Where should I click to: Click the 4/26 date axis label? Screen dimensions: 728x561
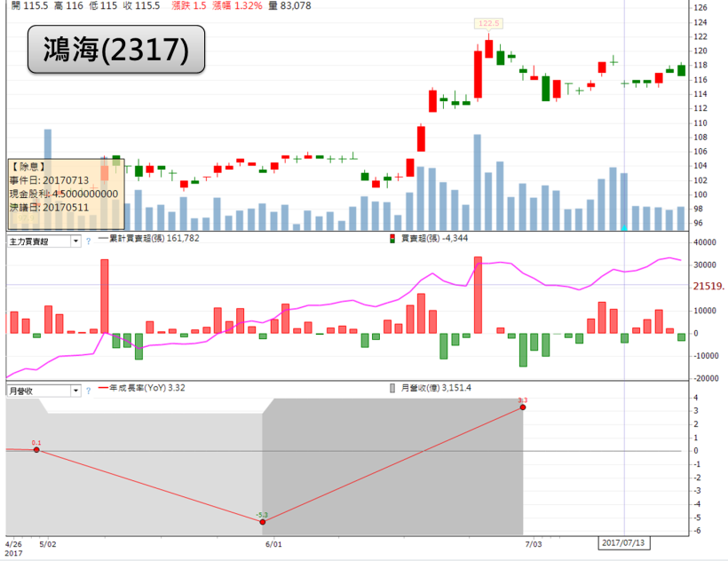pyautogui.click(x=13, y=544)
